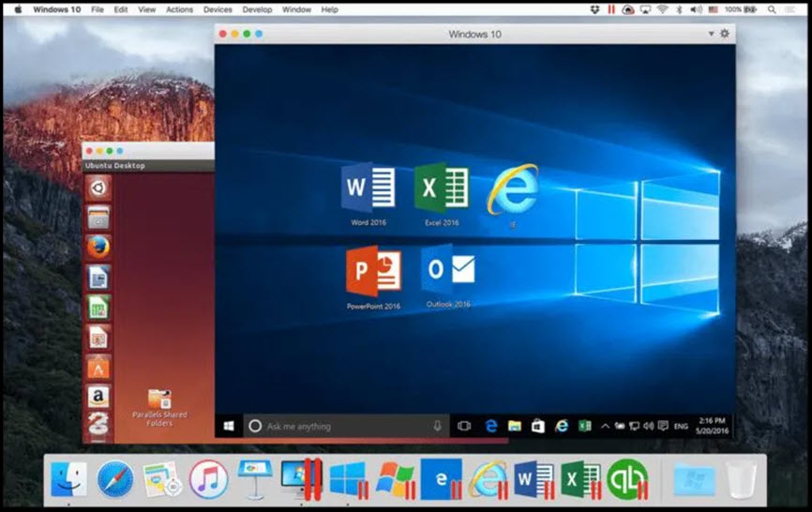Open the Ubuntu Dash launcher icon
812x512 pixels.
(98, 188)
